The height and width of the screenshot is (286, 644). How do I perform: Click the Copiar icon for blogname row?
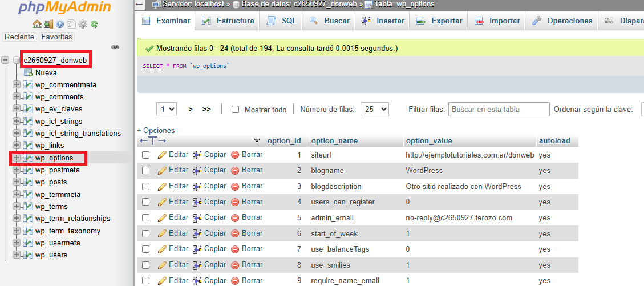(197, 171)
